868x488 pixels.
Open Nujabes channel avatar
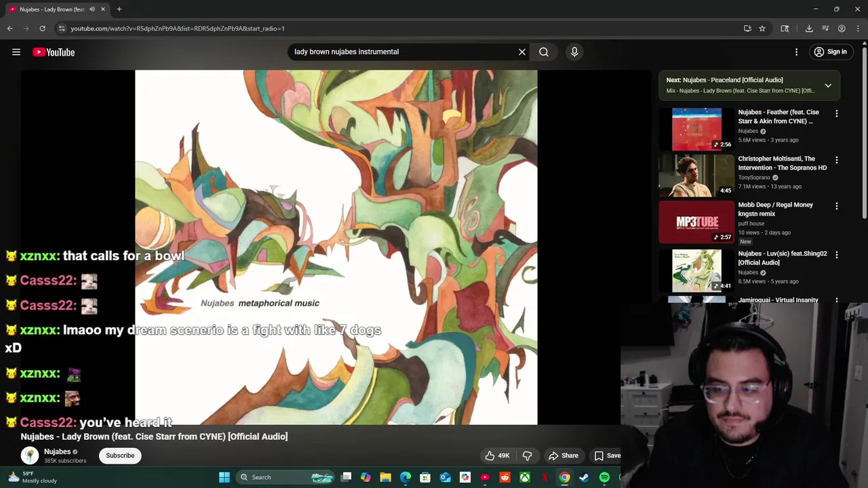pyautogui.click(x=30, y=455)
